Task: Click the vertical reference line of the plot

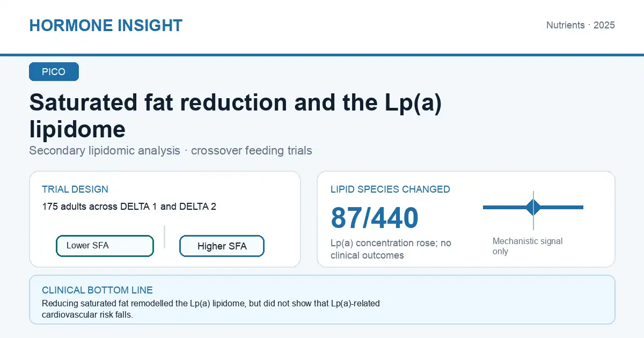Action: click(x=533, y=210)
